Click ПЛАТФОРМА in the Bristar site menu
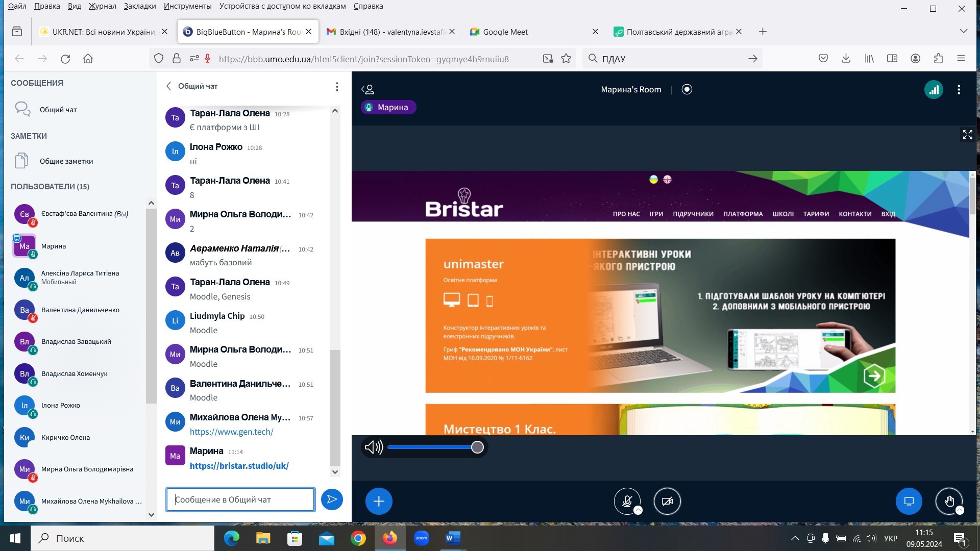 pyautogui.click(x=743, y=214)
